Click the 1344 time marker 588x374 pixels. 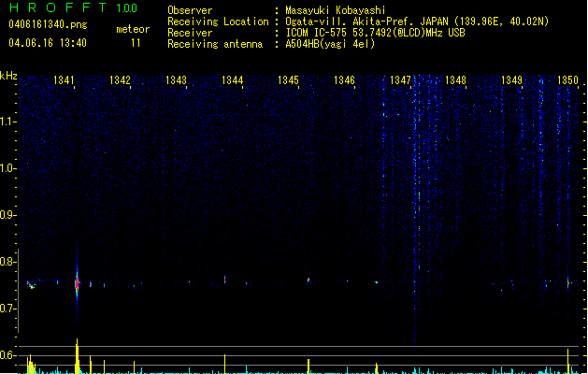click(x=232, y=80)
